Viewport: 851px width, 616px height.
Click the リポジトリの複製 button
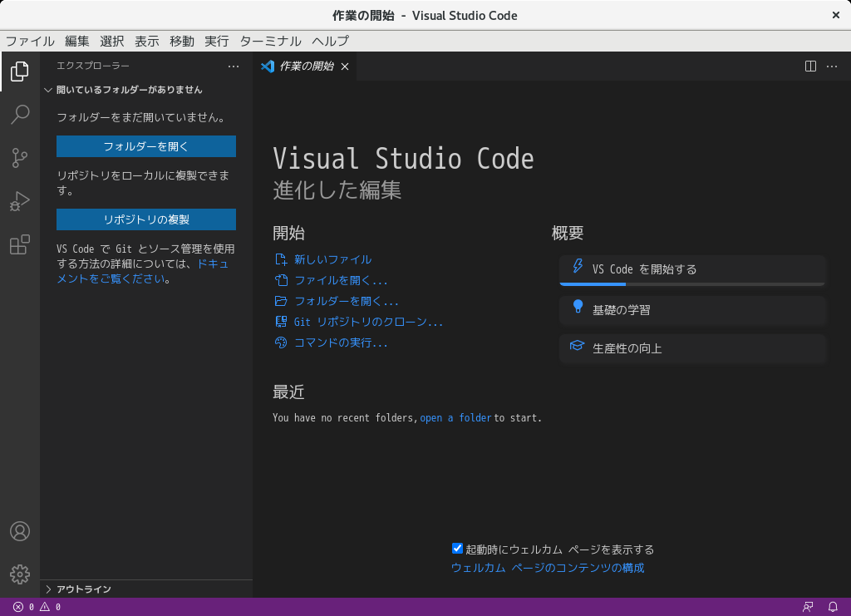(146, 219)
